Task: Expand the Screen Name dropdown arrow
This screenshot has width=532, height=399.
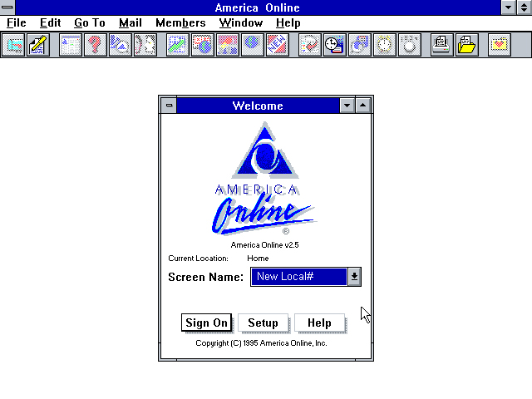Action: (354, 277)
